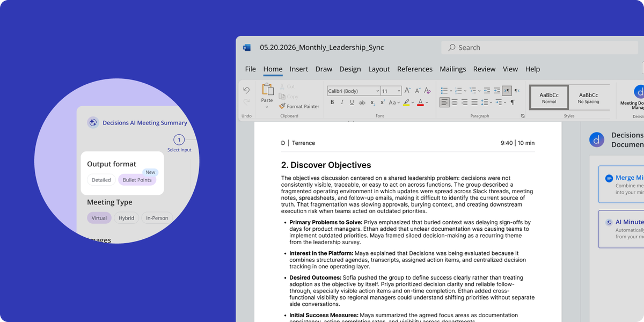Apply the yellow text highlight color
The width and height of the screenshot is (644, 322).
[x=406, y=102]
